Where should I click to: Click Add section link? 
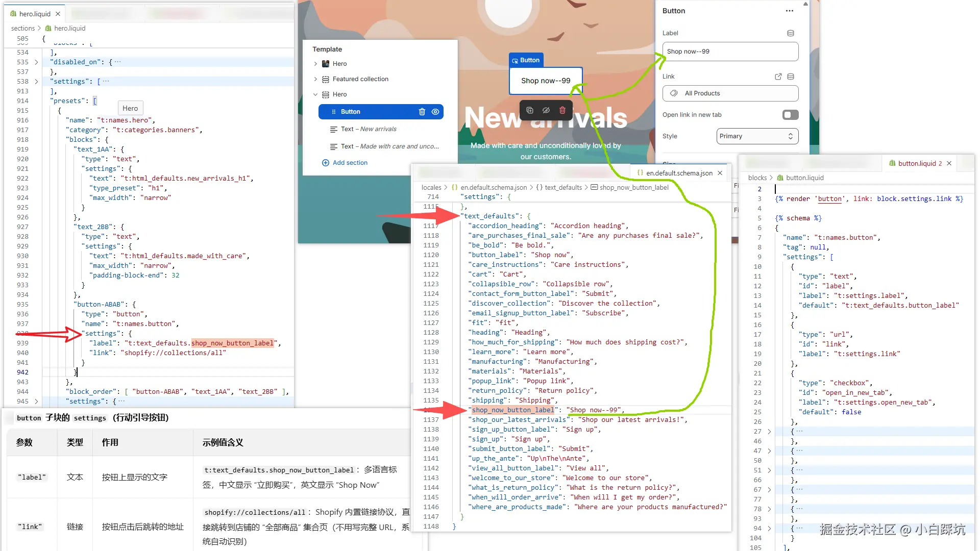[350, 163]
